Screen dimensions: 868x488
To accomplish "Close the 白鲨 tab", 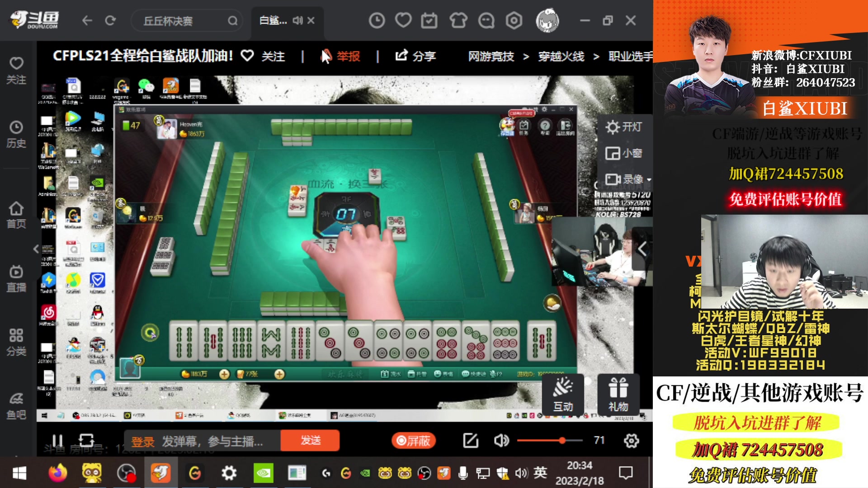I will pos(311,20).
